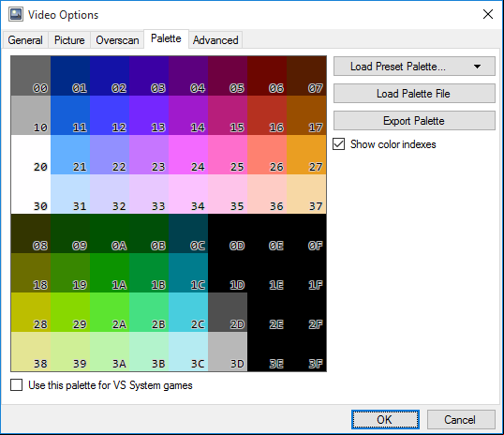Select the blue swatch labeled 12
The image size is (504, 435).
click(110, 115)
